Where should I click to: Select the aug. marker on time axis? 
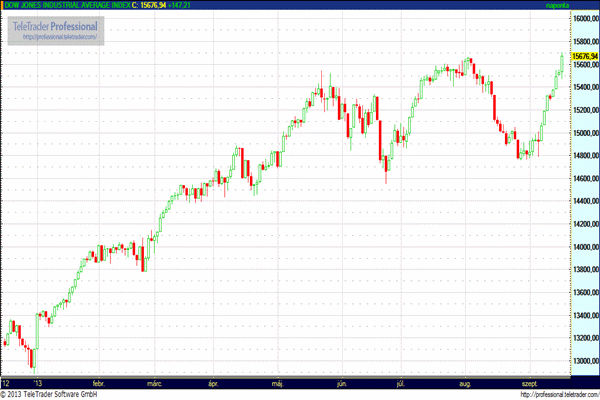click(463, 382)
